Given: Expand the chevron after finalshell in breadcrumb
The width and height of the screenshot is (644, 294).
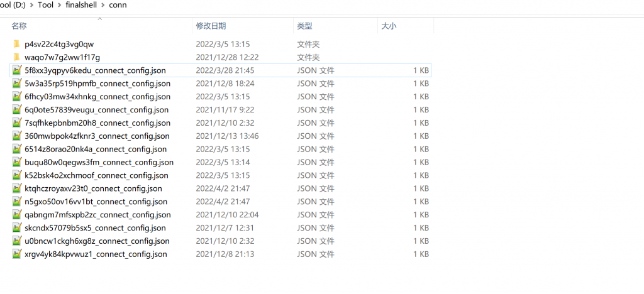Looking at the screenshot, I should (x=103, y=5).
